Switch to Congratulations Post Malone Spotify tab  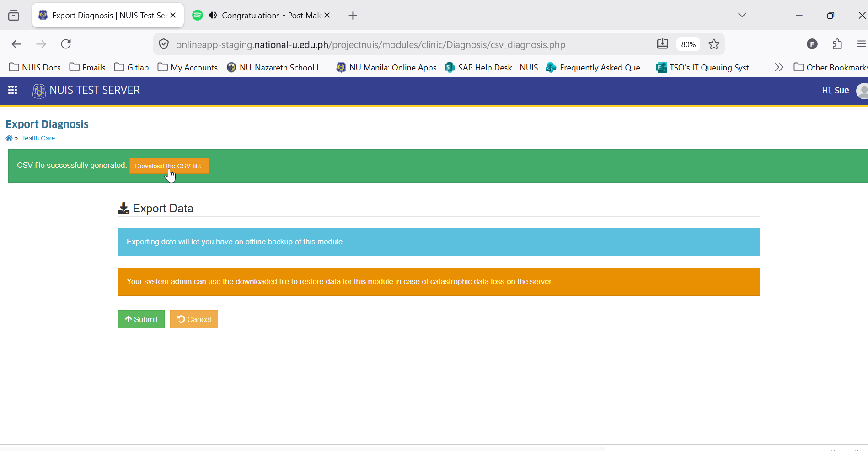click(261, 16)
